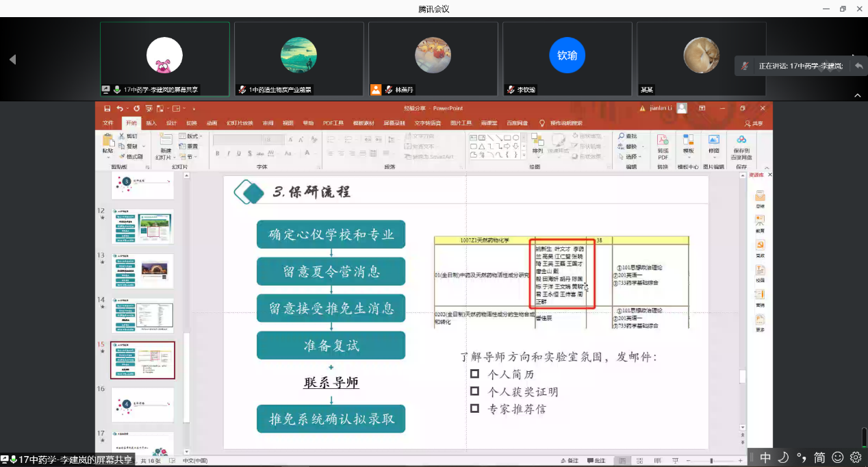This screenshot has height=467, width=868.
Task: Click the Save icon in quick access toolbar
Action: click(x=107, y=108)
